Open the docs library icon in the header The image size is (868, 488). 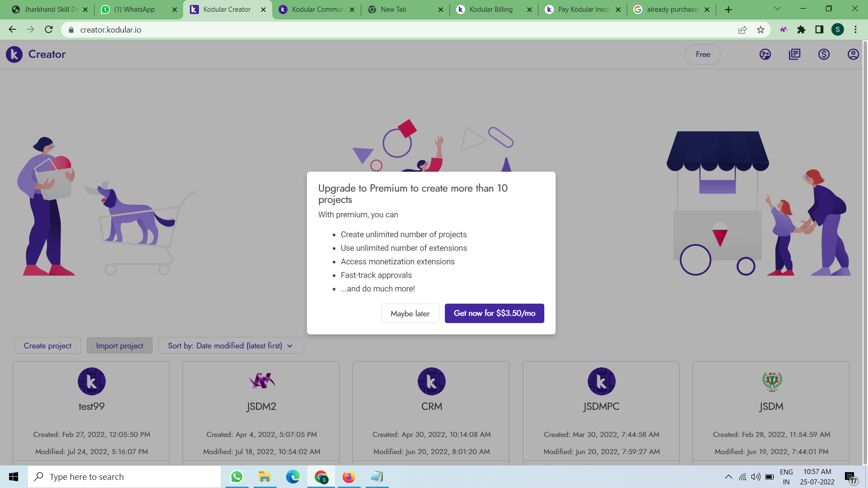coord(794,54)
